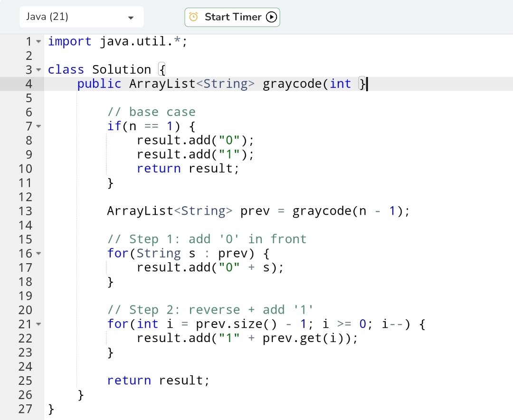The image size is (513, 420).
Task: Click 'return result;' on line 25
Action: [158, 381]
